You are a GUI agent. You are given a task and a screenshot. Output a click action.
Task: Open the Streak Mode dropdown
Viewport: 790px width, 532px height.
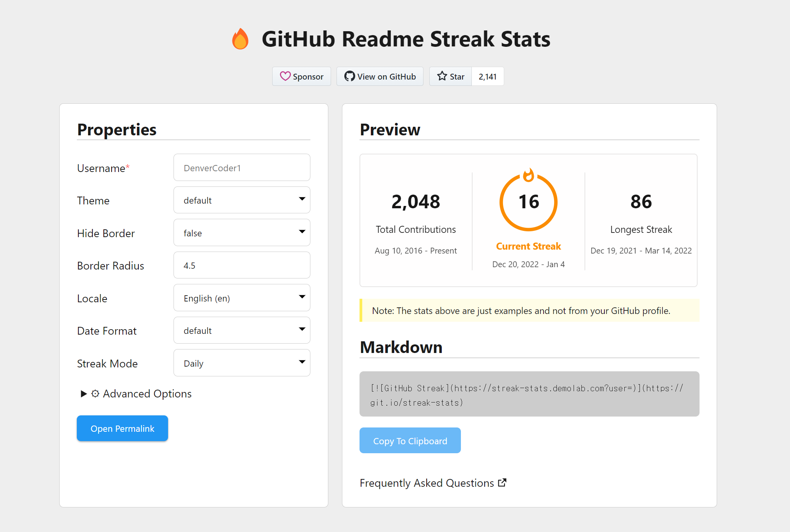[x=242, y=363]
